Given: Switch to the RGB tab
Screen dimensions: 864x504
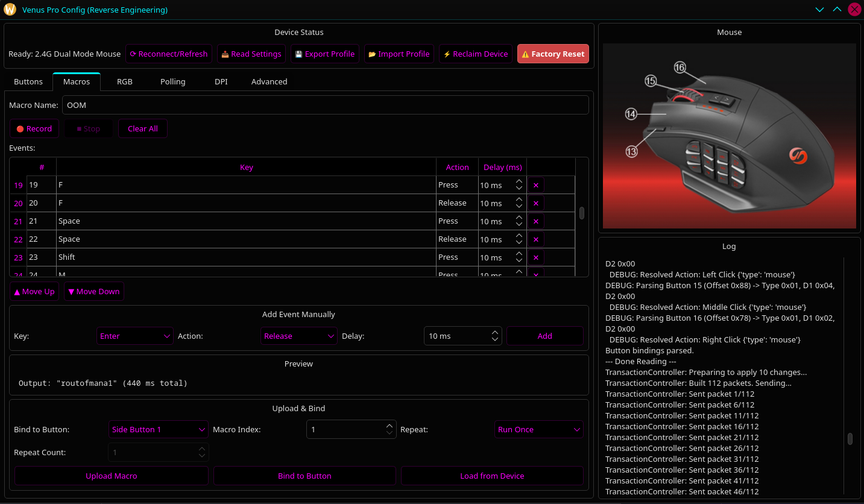Looking at the screenshot, I should 125,81.
